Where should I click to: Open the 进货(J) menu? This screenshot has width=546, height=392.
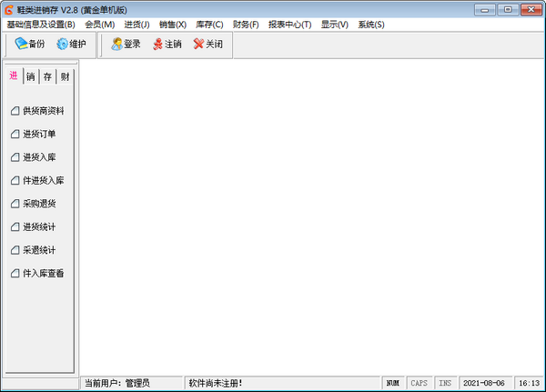(x=136, y=25)
